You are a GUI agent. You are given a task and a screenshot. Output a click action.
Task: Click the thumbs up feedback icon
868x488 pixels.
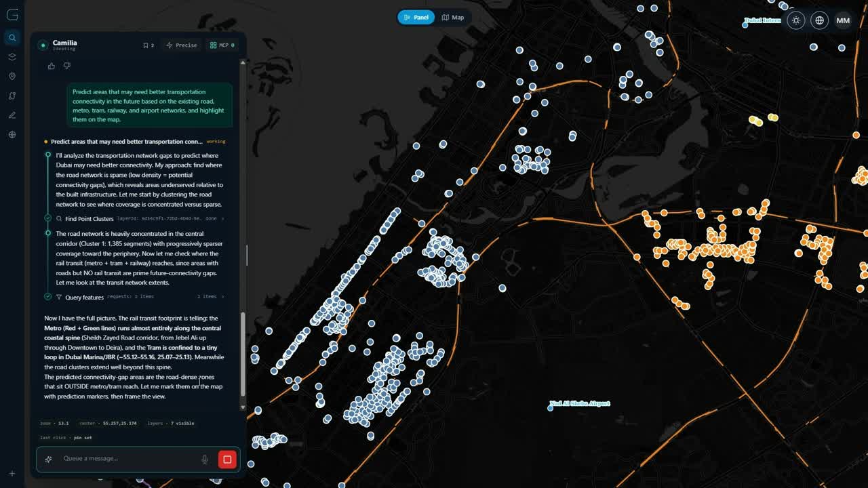click(52, 66)
